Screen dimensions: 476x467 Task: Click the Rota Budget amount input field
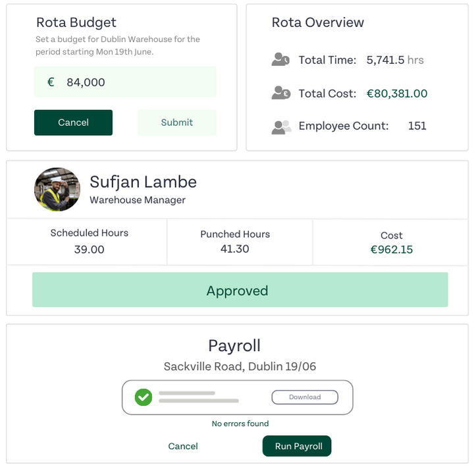tap(132, 82)
